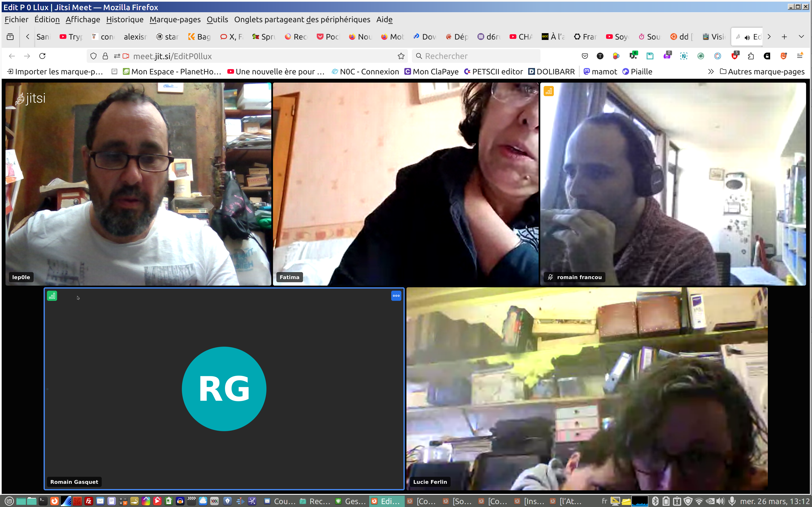Bookmark this page with the star icon
The image size is (812, 507).
coord(401,56)
